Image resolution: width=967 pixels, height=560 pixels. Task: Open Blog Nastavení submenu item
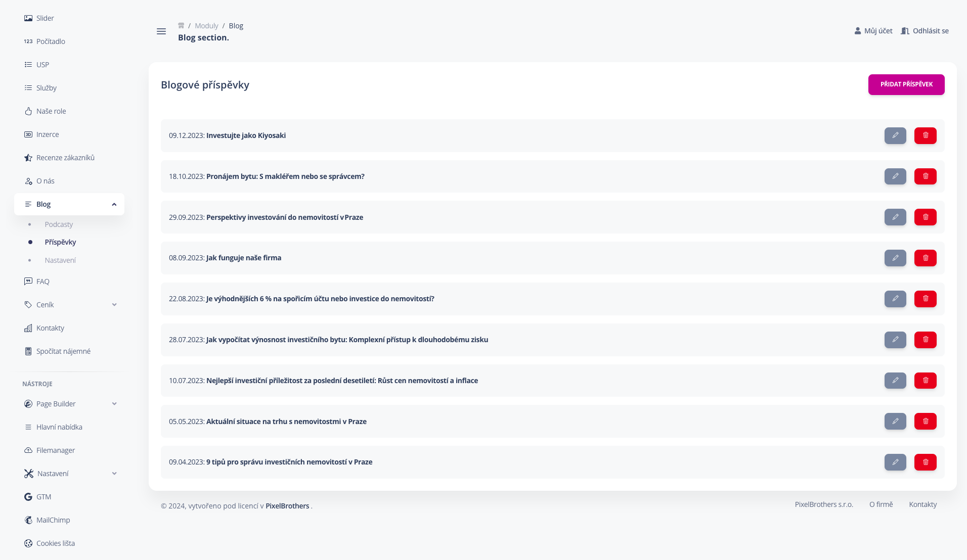click(x=60, y=260)
